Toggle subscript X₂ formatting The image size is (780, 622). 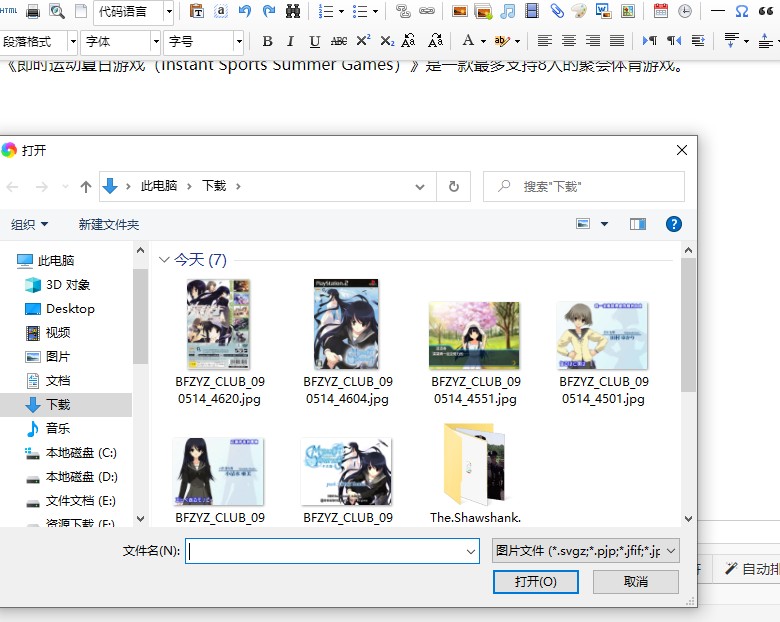[x=387, y=41]
